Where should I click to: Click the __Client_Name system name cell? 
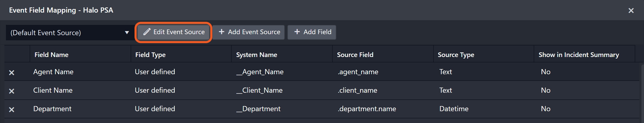coord(260,90)
